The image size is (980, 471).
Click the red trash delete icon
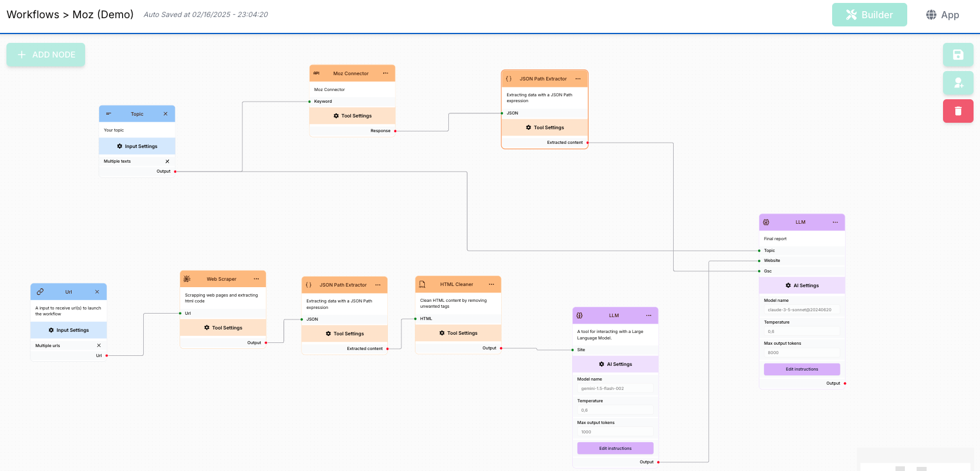tap(958, 111)
